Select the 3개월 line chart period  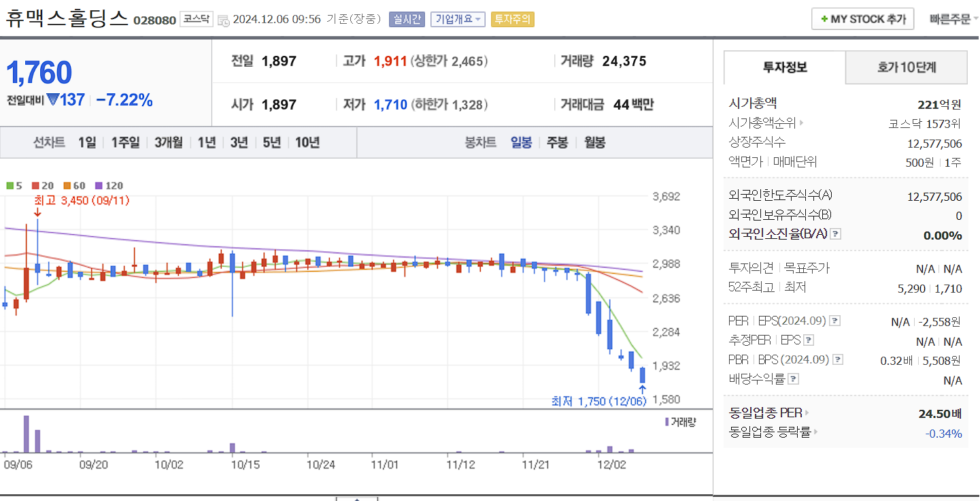tap(169, 142)
